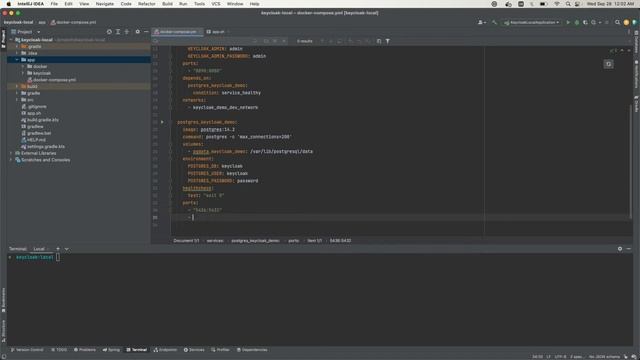Open Structure tool window stripe
The height and width of the screenshot is (360, 640).
[x=4, y=331]
